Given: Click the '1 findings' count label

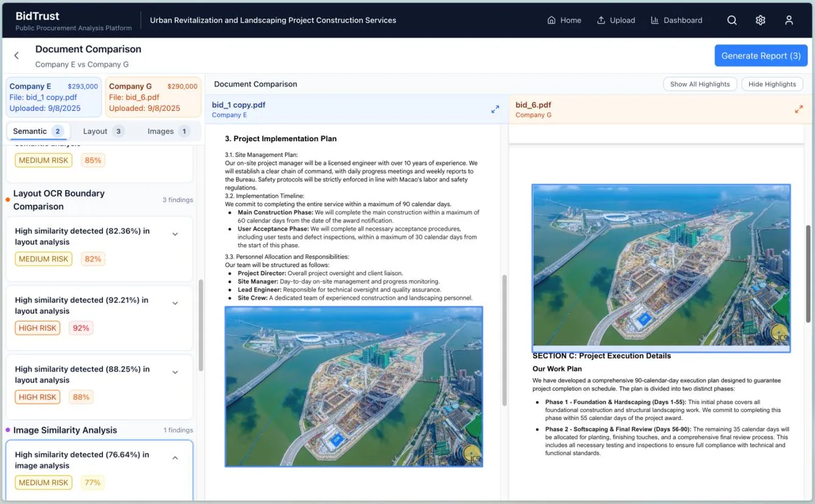Looking at the screenshot, I should point(178,430).
